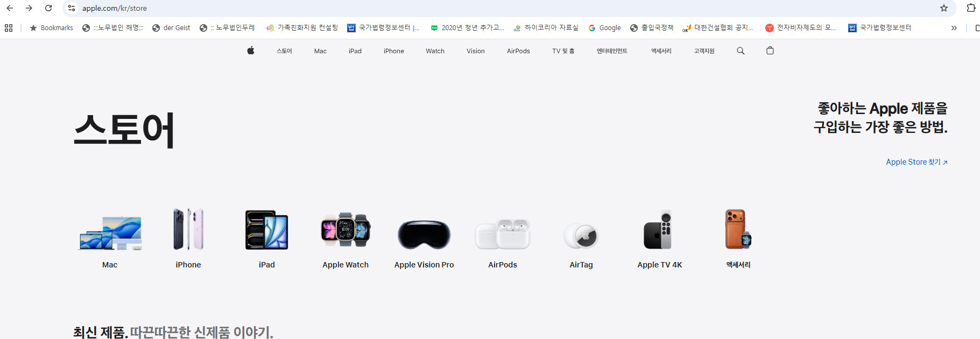Click the browser Back arrow
The width and height of the screenshot is (980, 339).
[x=10, y=8]
